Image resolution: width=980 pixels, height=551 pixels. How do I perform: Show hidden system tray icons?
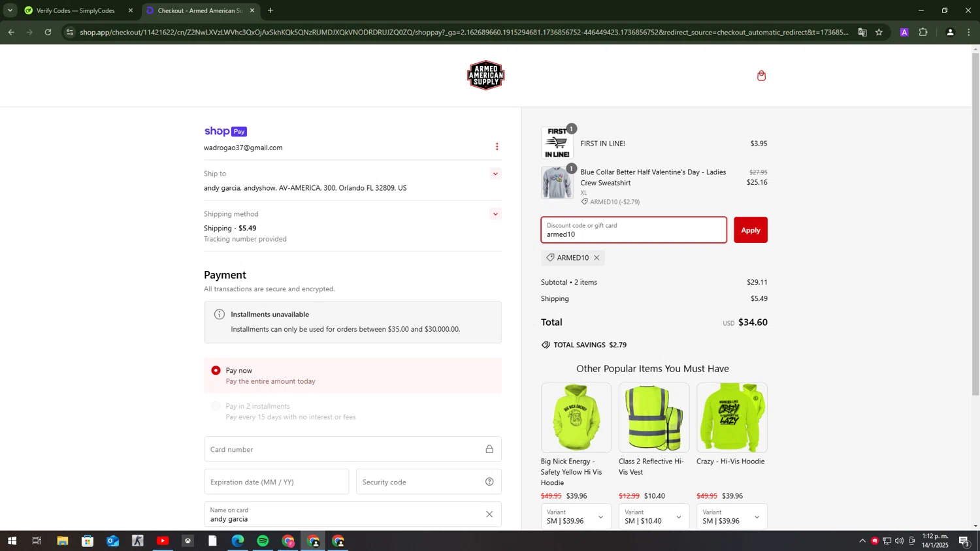[x=862, y=541]
